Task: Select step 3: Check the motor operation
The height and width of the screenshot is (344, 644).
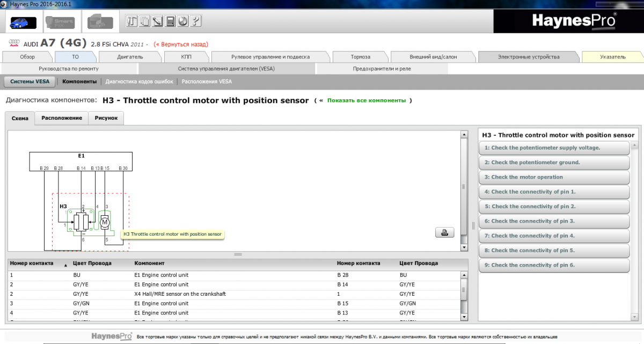Action: pyautogui.click(x=554, y=177)
